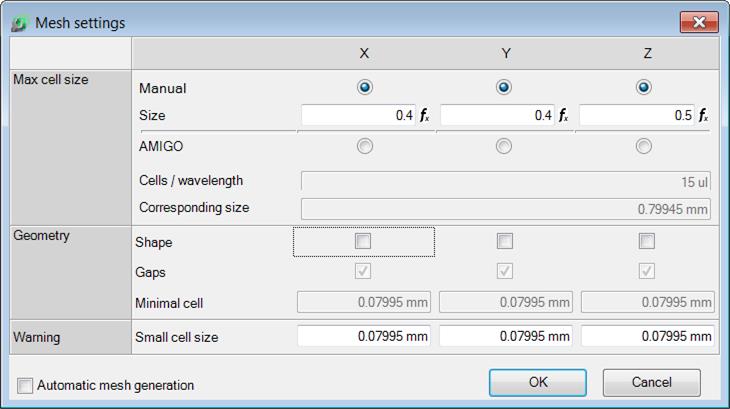Screen dimensions: 730x409
Task: Enable the Shape checkbox for X
Action: [x=363, y=241]
